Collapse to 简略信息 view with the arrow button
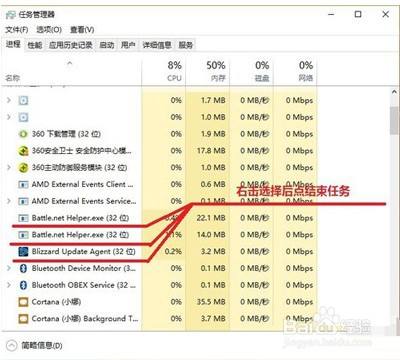 coord(11,345)
